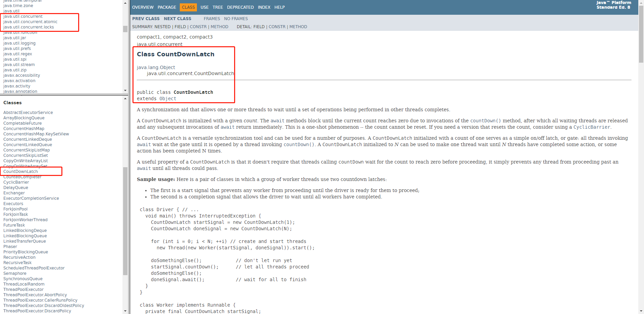Open the TREE navigation item

coord(218,7)
